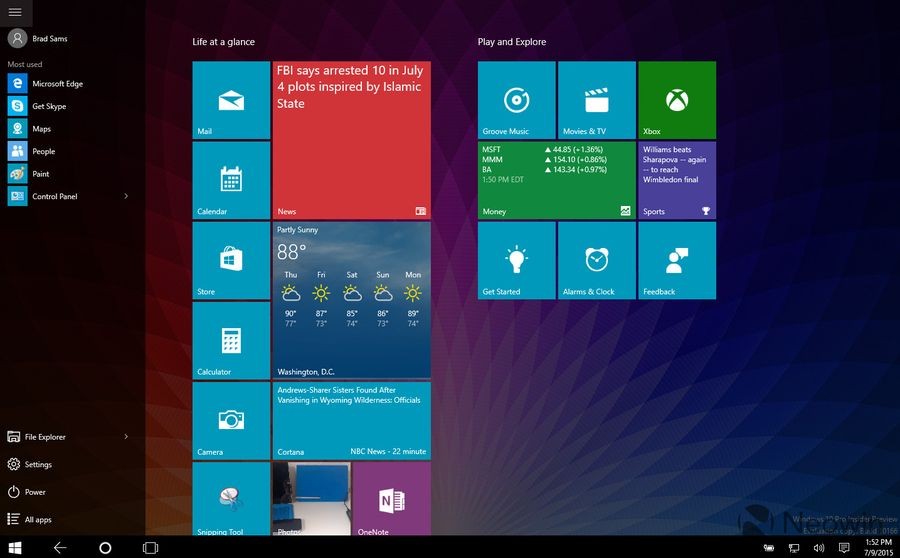The height and width of the screenshot is (558, 900).
Task: Expand File Explorer jump list arrow
Action: pos(126,436)
